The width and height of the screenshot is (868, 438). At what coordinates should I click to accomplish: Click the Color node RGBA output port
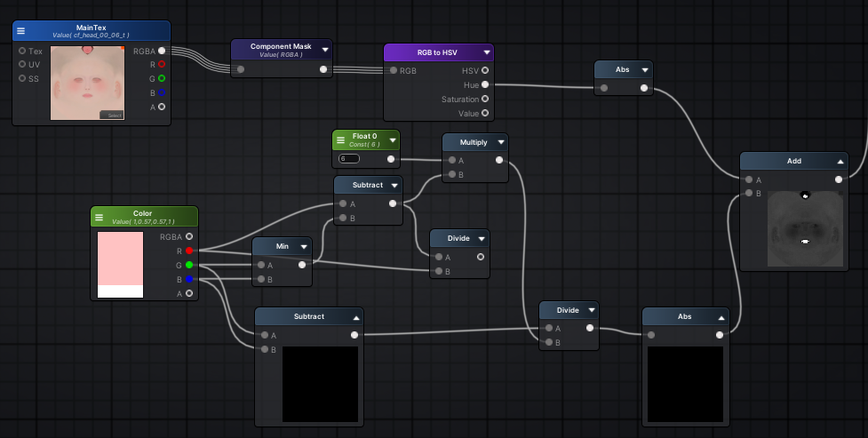189,236
